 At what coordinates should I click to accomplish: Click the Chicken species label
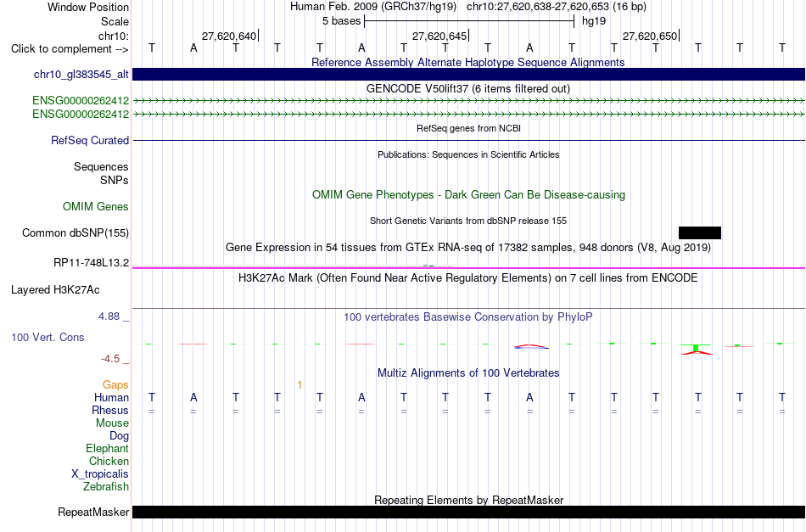click(x=109, y=461)
